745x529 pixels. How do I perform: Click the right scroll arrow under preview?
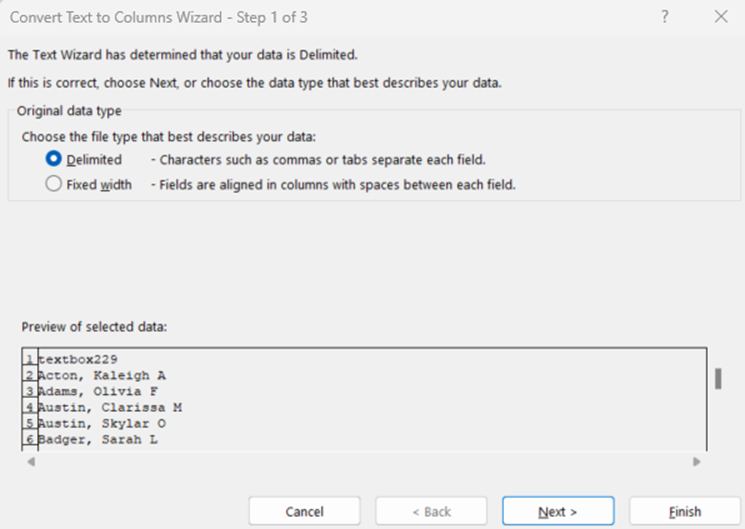(697, 462)
